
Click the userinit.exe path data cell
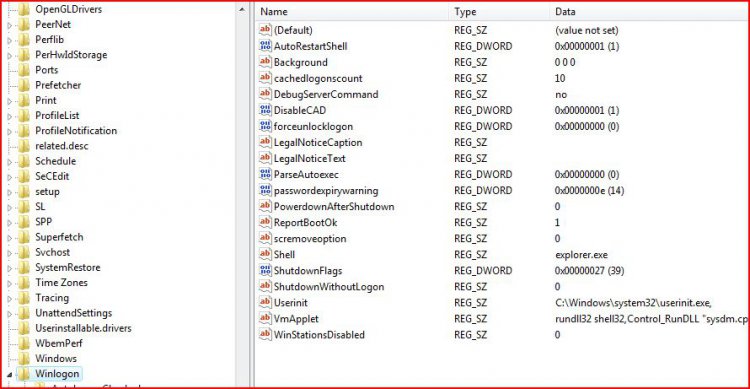(x=633, y=302)
